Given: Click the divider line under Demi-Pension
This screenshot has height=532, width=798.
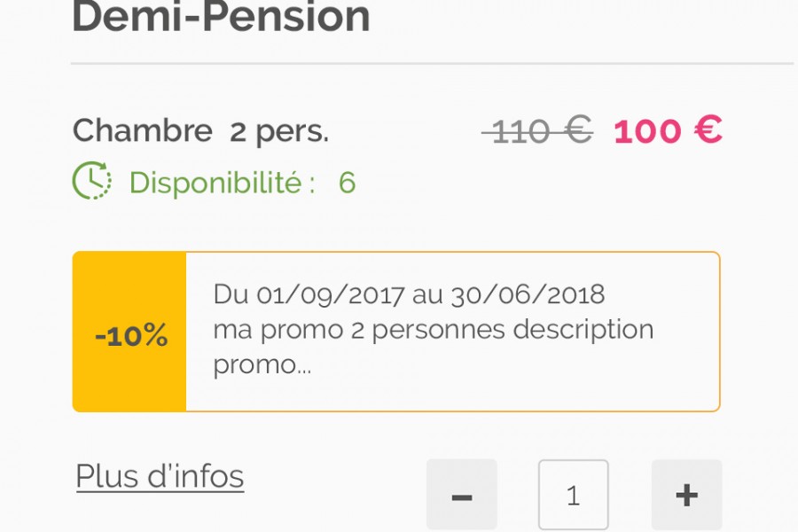Looking at the screenshot, I should (432, 64).
